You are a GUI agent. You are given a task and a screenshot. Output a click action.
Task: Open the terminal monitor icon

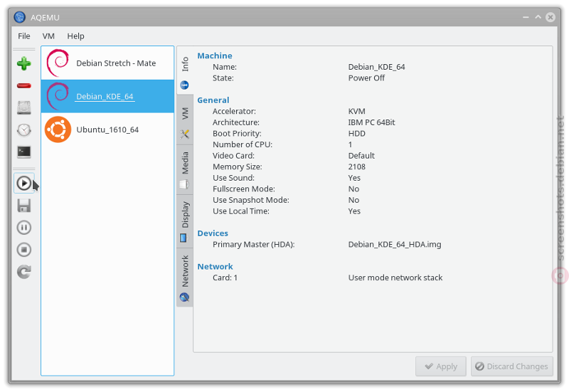click(x=24, y=152)
